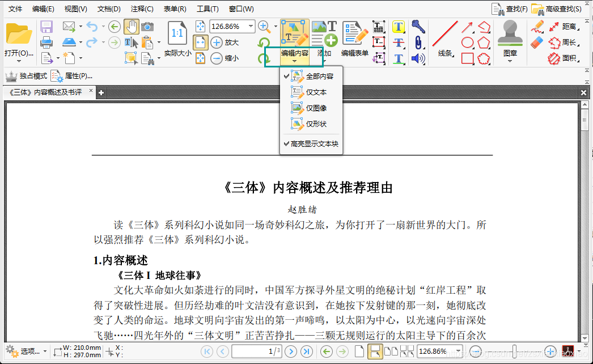Open the status bar zoom level dropdown

[x=459, y=352]
